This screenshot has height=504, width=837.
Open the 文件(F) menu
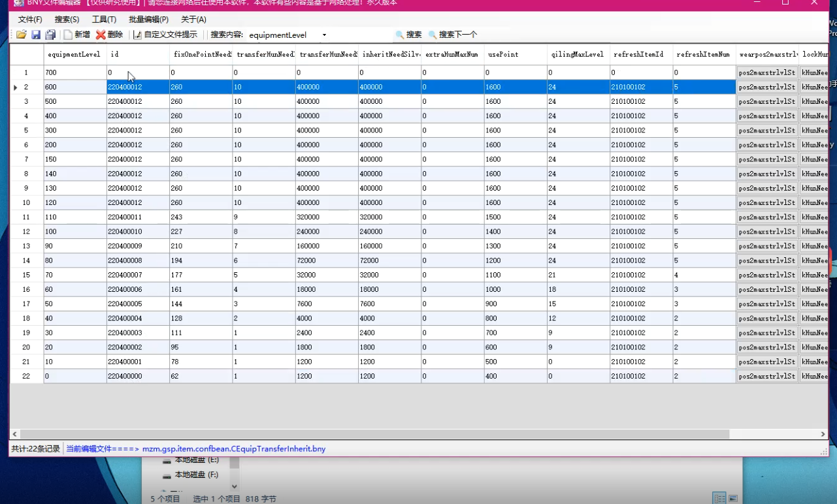30,20
